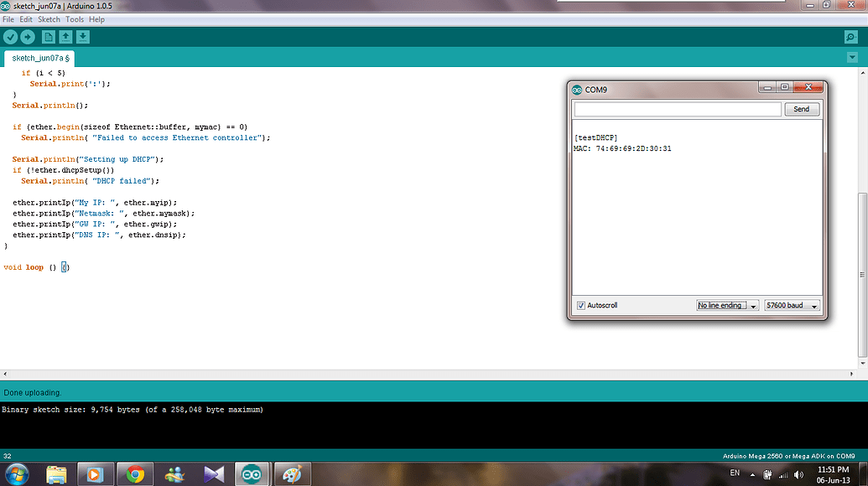This screenshot has height=486, width=868.
Task: Save the sketch via the Save toolbar icon
Action: point(83,36)
